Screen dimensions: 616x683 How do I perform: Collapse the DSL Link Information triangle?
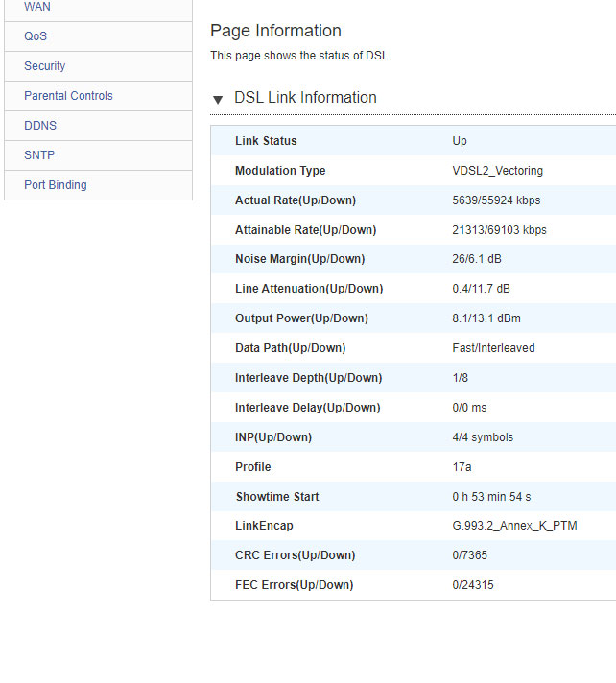[218, 99]
